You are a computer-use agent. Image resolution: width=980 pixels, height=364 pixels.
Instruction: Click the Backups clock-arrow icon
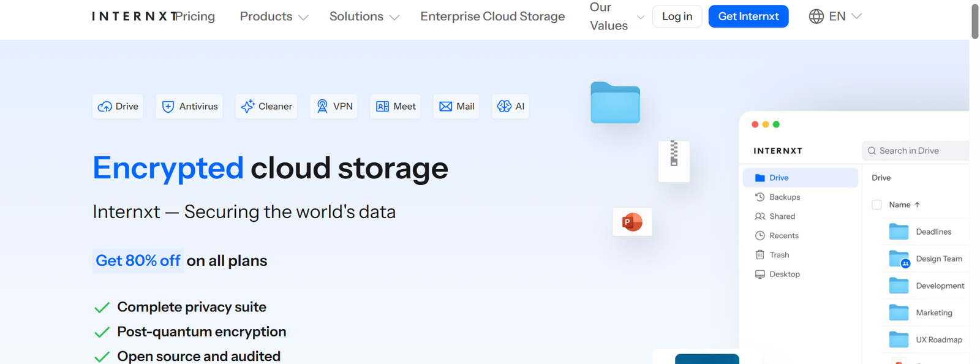(x=760, y=197)
